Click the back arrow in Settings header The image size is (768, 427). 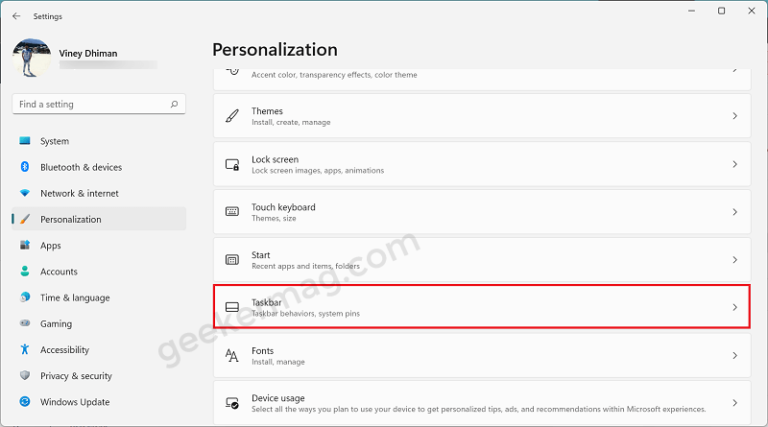click(16, 16)
